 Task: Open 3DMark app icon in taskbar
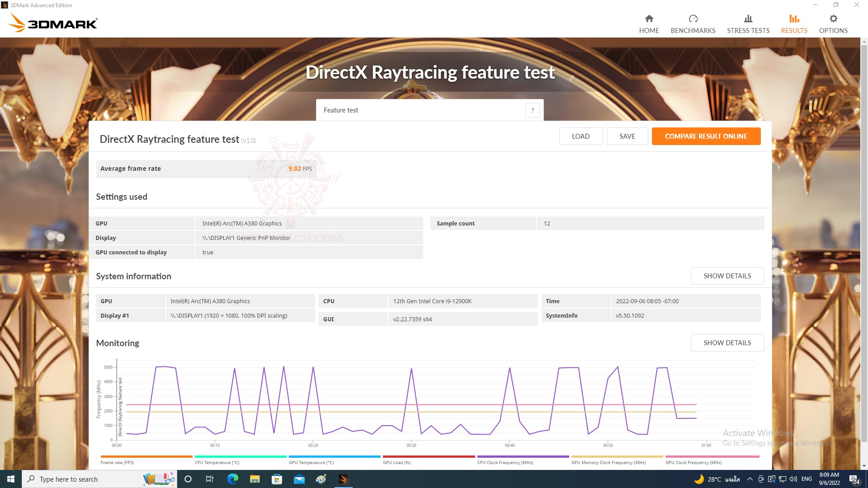point(343,479)
